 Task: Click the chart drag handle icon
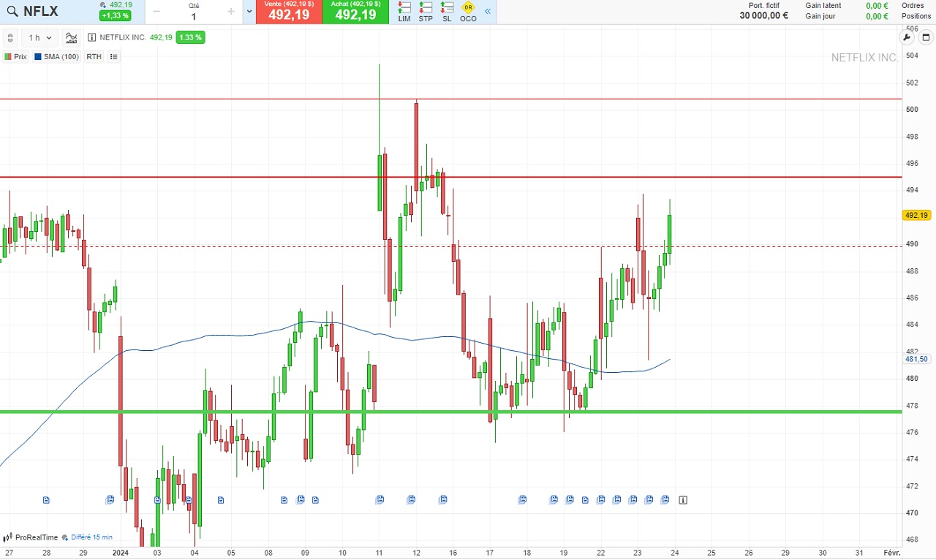(10, 37)
